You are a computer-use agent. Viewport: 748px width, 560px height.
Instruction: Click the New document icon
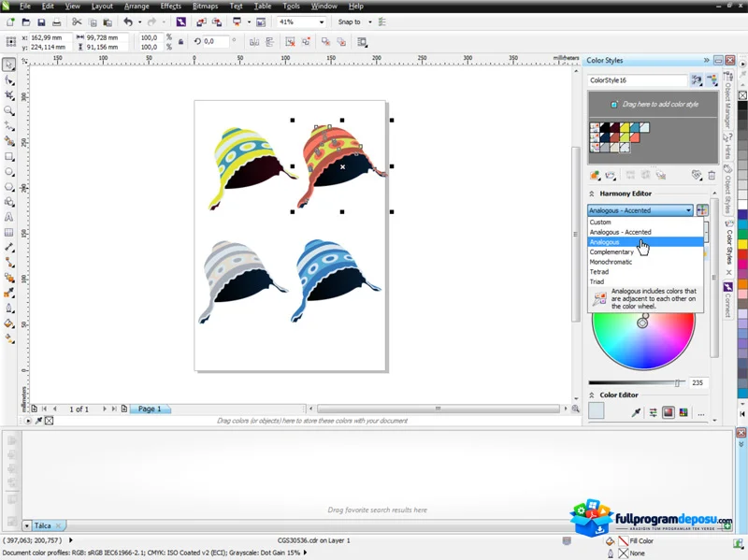tap(10, 22)
